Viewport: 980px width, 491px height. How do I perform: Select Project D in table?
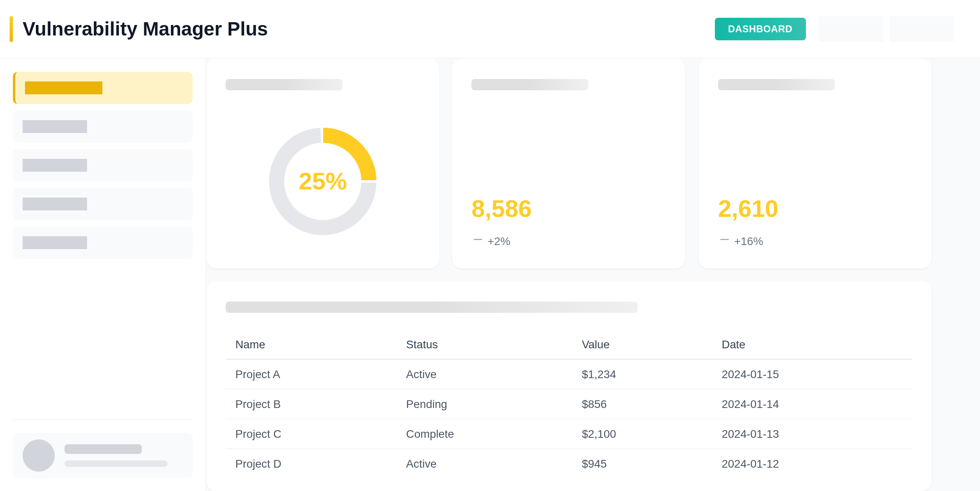click(258, 464)
